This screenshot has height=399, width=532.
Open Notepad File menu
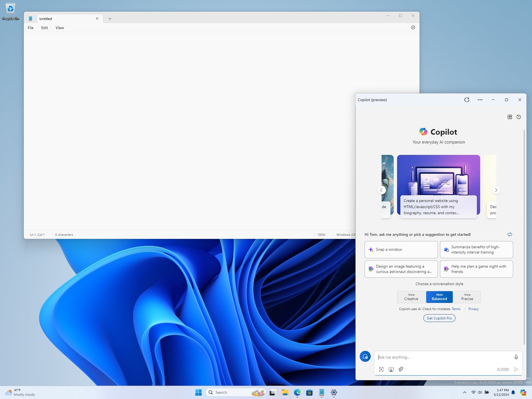click(30, 28)
